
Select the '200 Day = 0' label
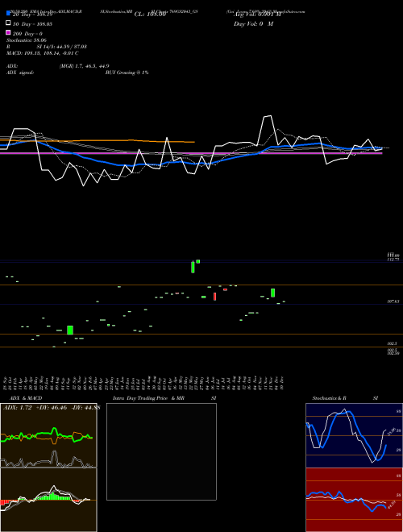28,34
